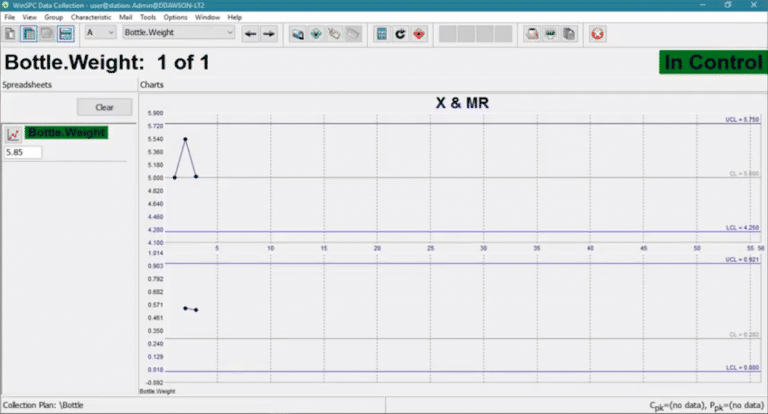Viewport: 768px width, 414px height.
Task: Toggle the highlighted spreadsheet view toolbar button
Action: point(29,33)
